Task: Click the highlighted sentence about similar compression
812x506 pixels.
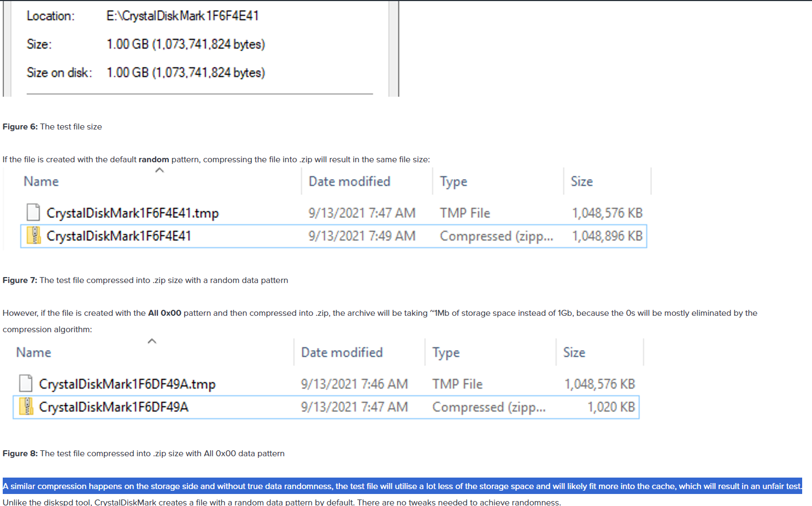Action: 402,486
